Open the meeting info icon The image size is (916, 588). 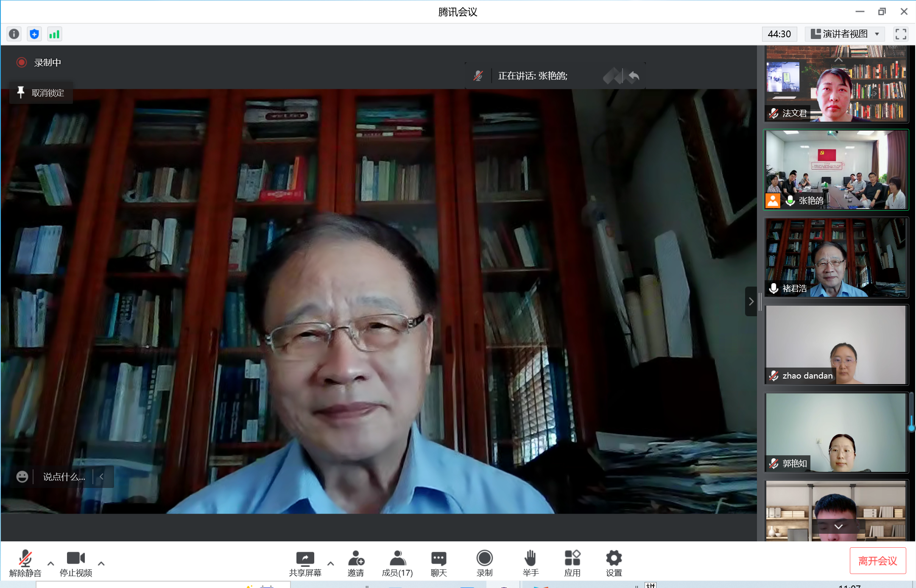[14, 34]
